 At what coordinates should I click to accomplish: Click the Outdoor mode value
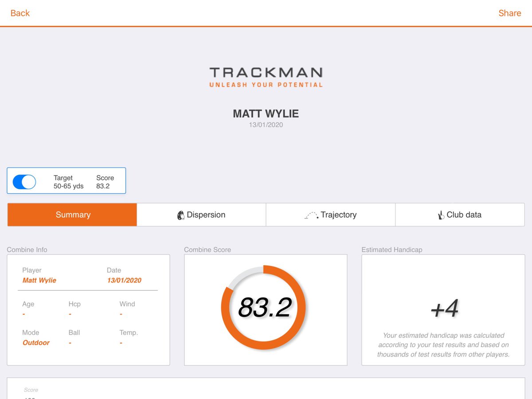click(x=36, y=343)
